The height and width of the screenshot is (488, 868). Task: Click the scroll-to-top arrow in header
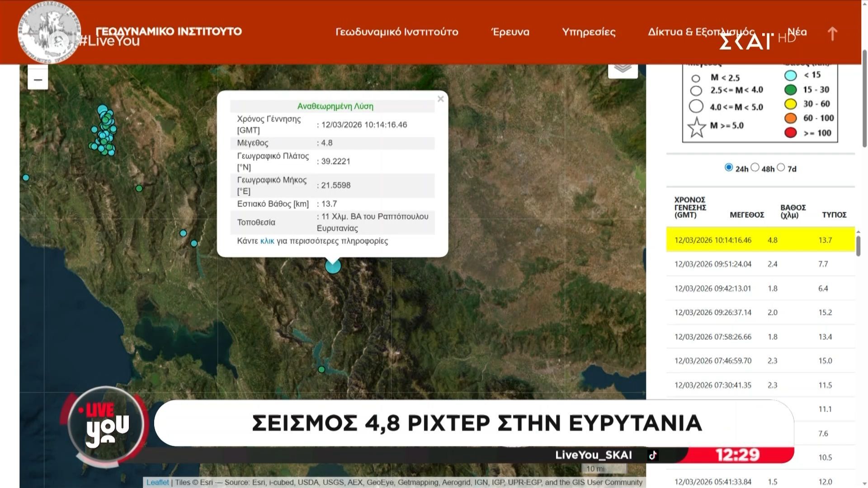[832, 33]
